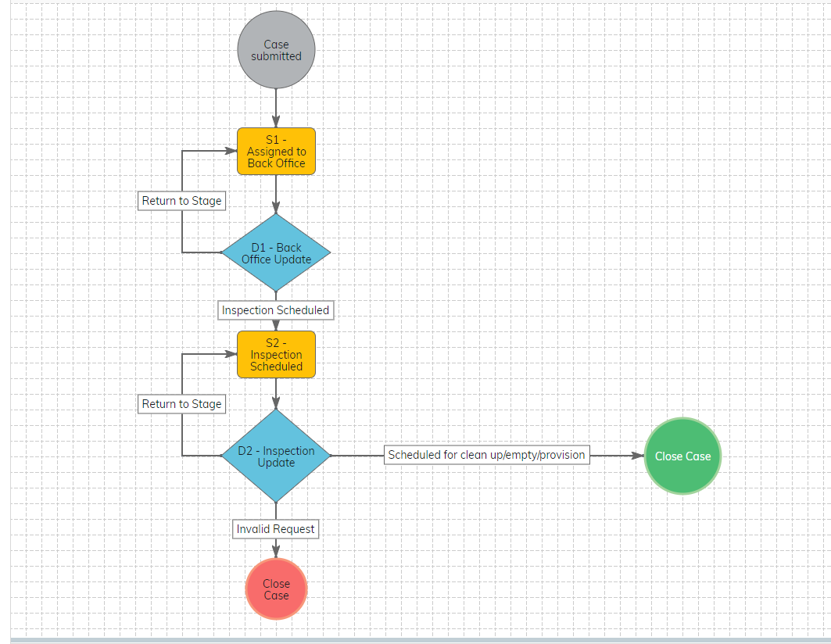This screenshot has height=644, width=831.
Task: Click the arrow between Case submitted and S1
Action: click(x=276, y=108)
